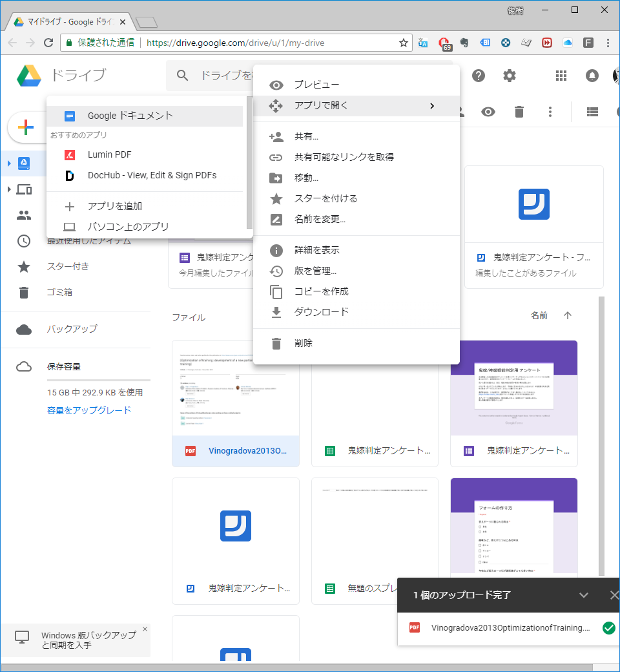Collapse the upload complete panel with the chevron

pyautogui.click(x=584, y=595)
